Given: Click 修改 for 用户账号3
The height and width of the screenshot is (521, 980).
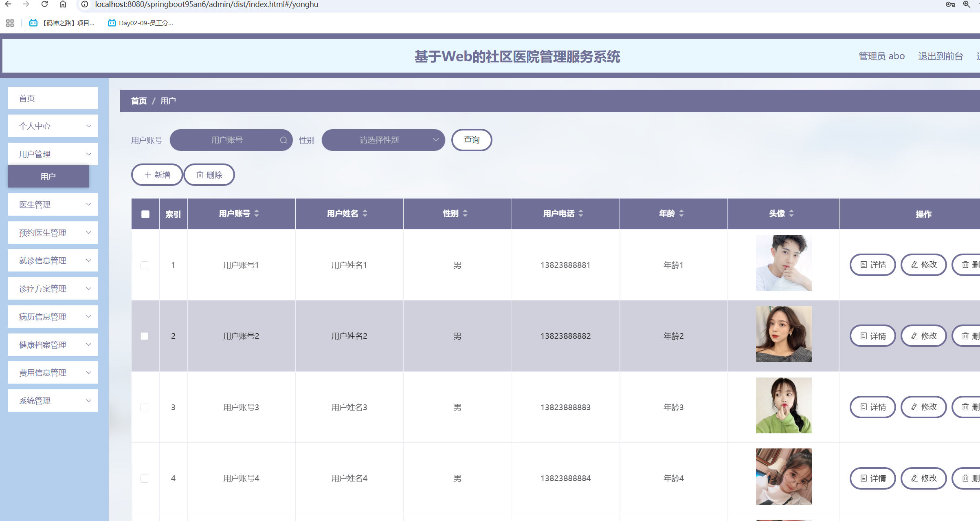Looking at the screenshot, I should 924,407.
